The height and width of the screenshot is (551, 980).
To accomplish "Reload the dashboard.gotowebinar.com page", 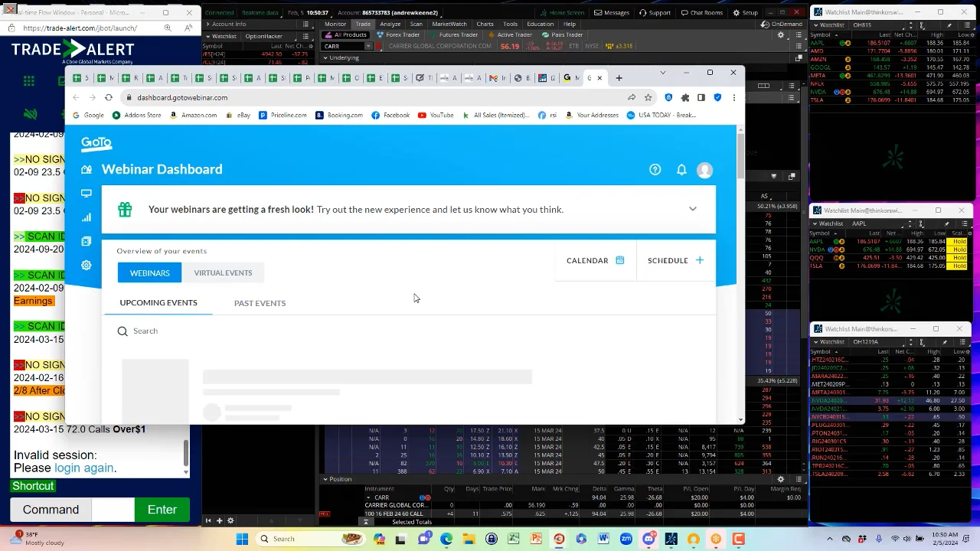I will coord(109,97).
